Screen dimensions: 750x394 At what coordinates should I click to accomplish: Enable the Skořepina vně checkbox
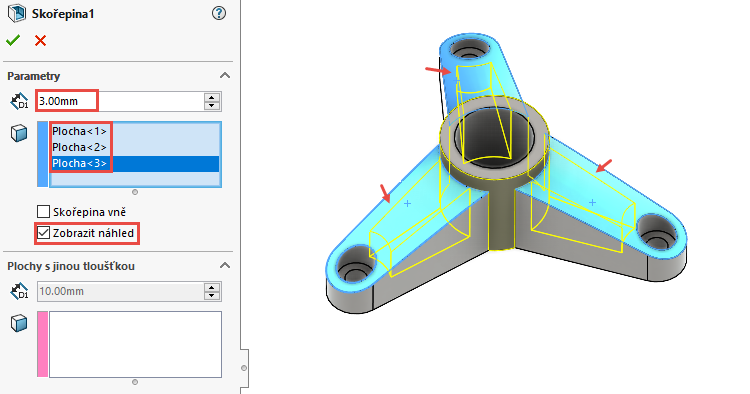pyautogui.click(x=44, y=211)
